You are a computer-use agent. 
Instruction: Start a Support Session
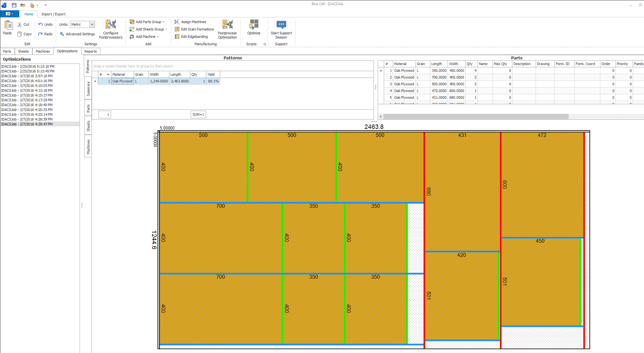click(x=281, y=29)
